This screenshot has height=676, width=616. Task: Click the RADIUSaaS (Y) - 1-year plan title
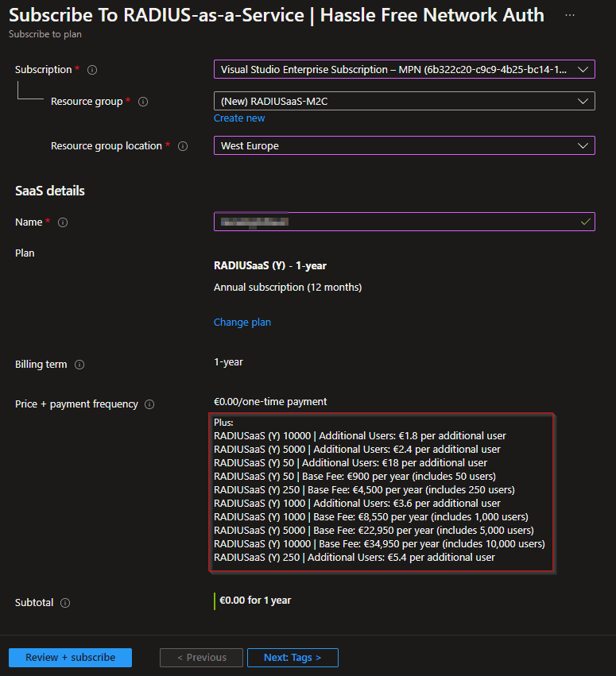pos(270,266)
